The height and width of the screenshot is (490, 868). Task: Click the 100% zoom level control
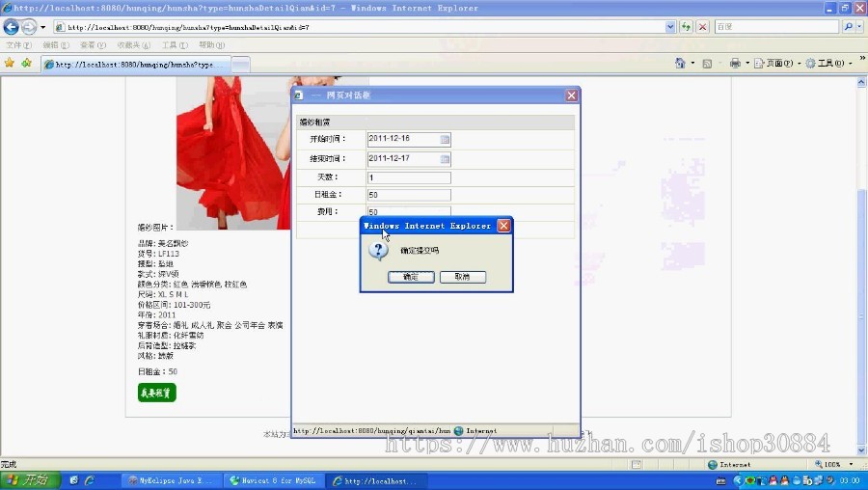(832, 465)
